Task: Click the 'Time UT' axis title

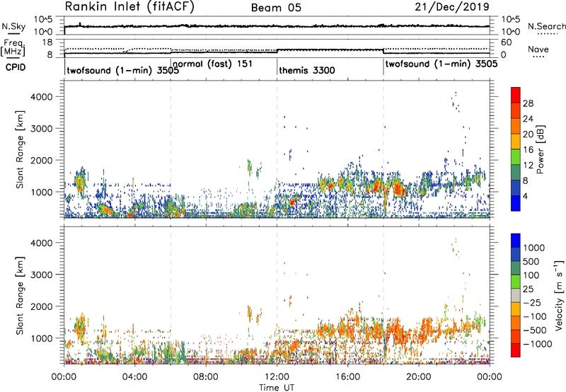Action: [277, 388]
